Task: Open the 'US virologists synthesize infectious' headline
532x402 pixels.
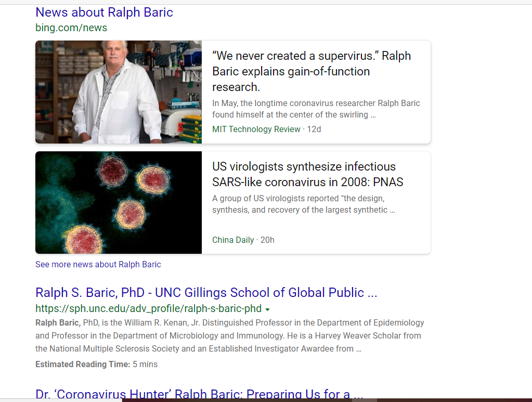Action: 308,174
